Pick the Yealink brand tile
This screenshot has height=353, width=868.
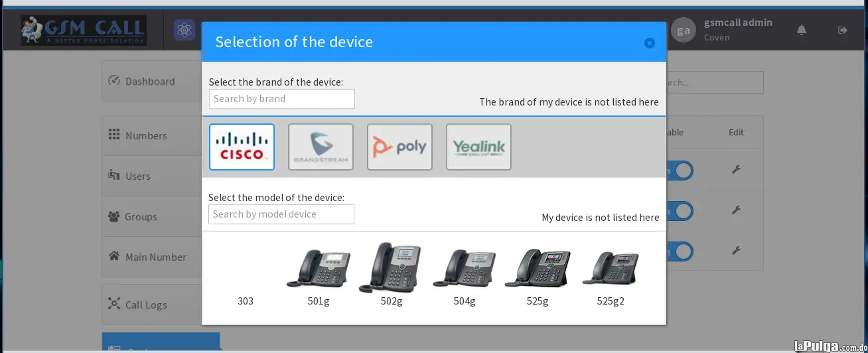478,147
